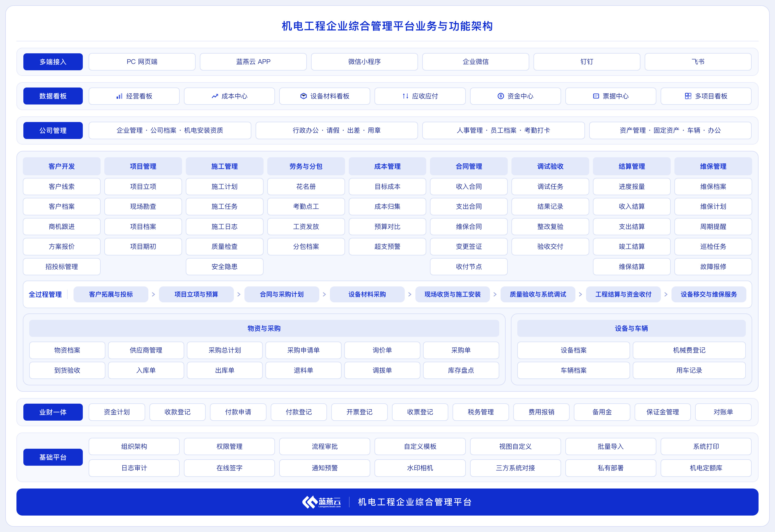The image size is (775, 532).
Task: Select the 多端接入 category label
Action: 53,62
